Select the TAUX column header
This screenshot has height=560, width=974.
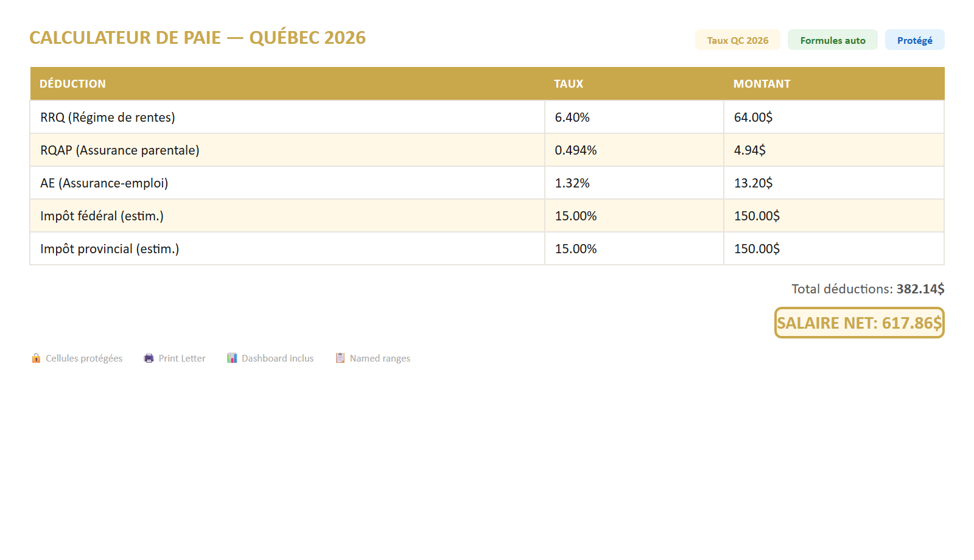click(634, 83)
